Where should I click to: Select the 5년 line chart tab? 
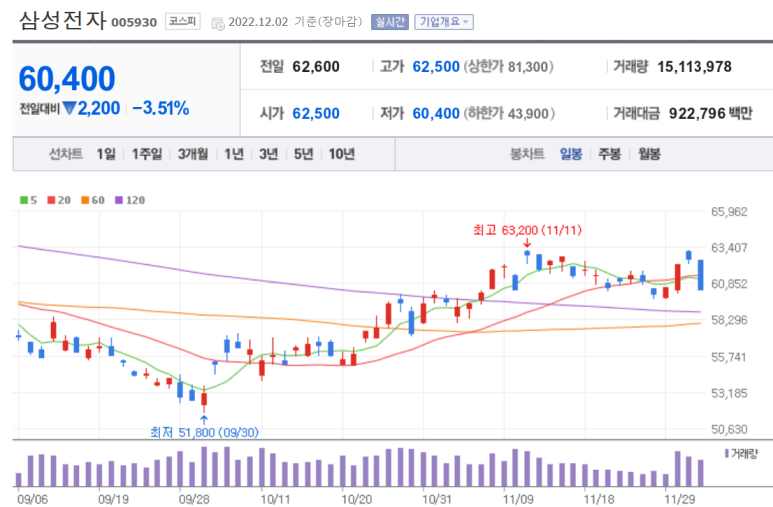point(304,154)
